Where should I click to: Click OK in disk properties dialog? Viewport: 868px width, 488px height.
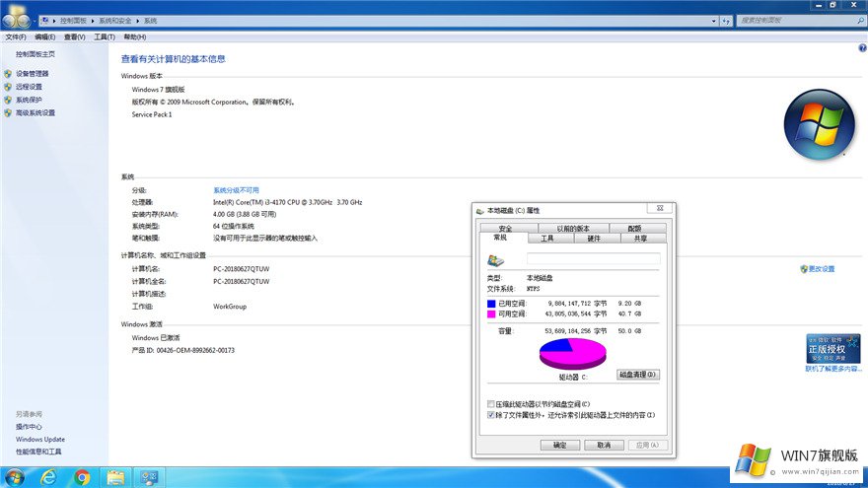(559, 445)
